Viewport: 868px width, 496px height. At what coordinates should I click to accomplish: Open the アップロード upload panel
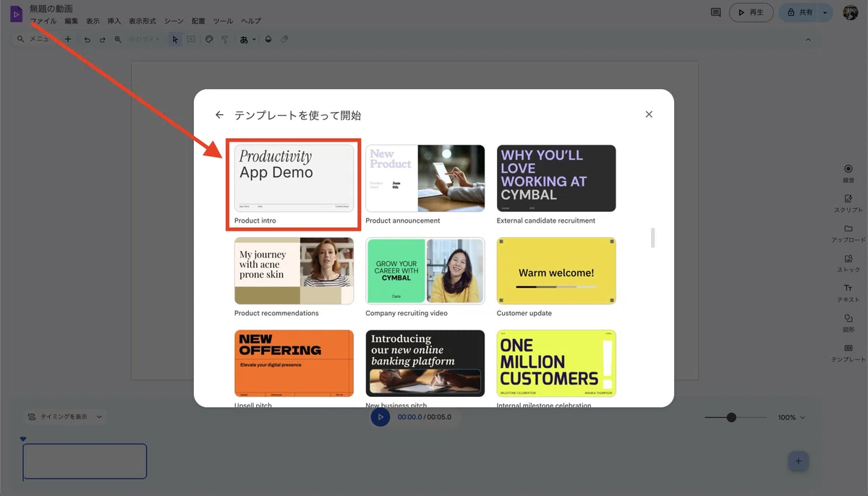point(848,233)
